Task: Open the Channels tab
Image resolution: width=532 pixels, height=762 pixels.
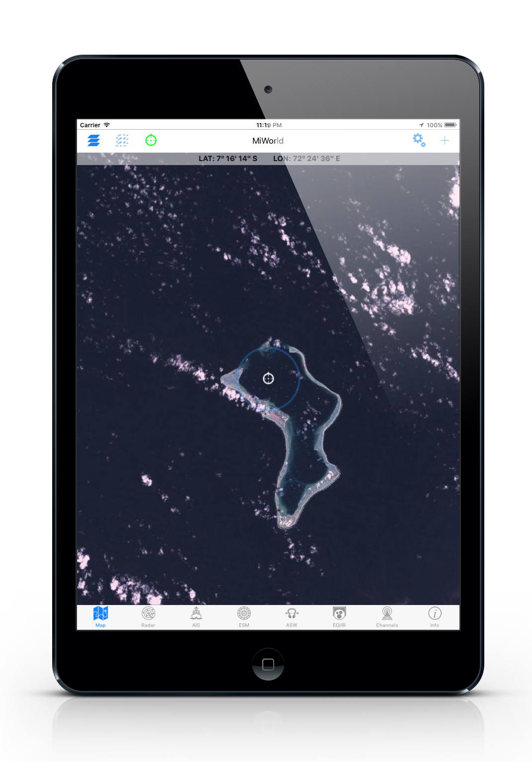Action: [x=387, y=617]
